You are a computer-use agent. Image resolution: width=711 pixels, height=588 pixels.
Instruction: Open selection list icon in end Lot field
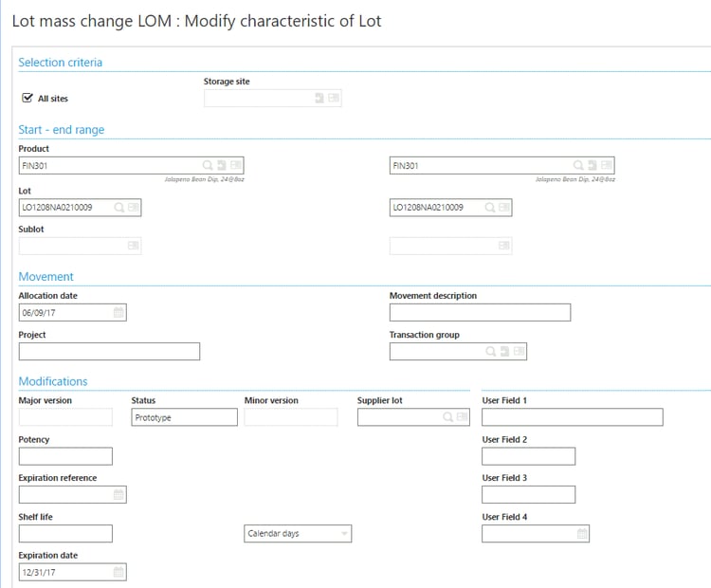pyautogui.click(x=504, y=208)
